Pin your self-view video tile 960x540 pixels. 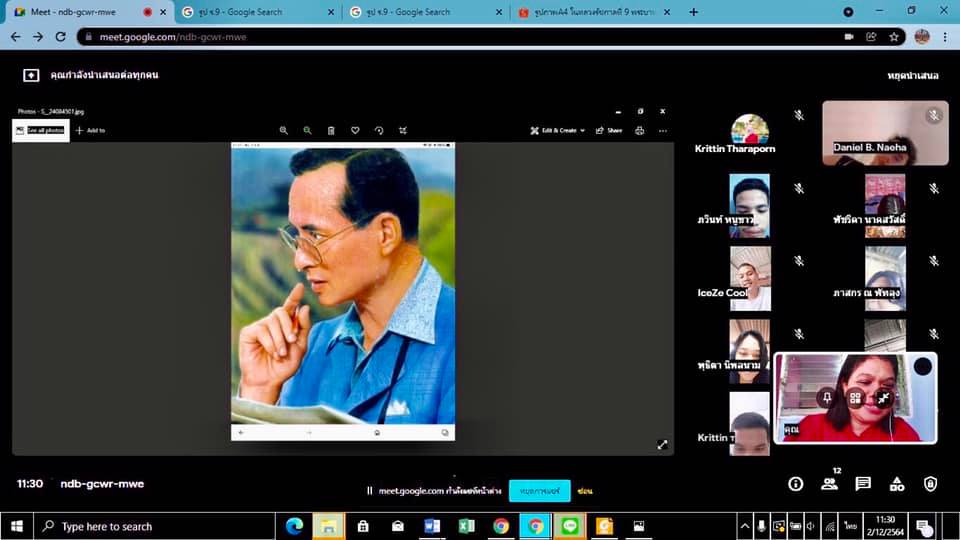click(827, 398)
